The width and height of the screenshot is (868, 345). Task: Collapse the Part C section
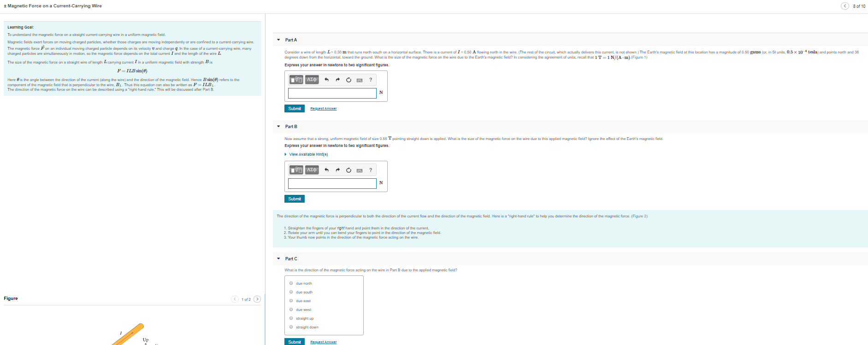[x=278, y=258]
